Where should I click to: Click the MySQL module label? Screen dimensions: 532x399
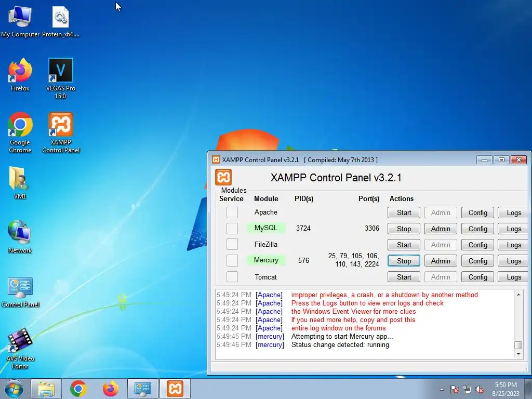(266, 228)
